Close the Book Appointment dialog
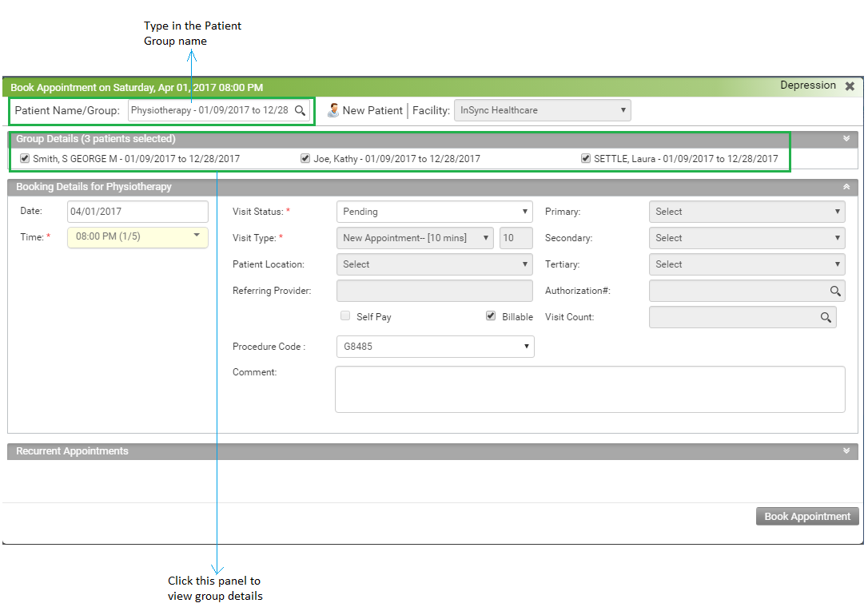 [850, 86]
